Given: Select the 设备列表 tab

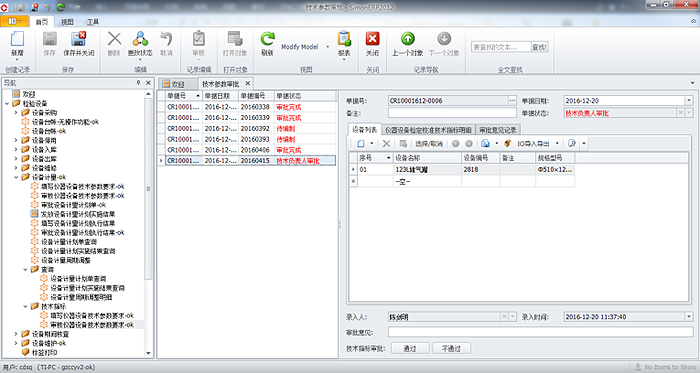Looking at the screenshot, I should [x=364, y=129].
